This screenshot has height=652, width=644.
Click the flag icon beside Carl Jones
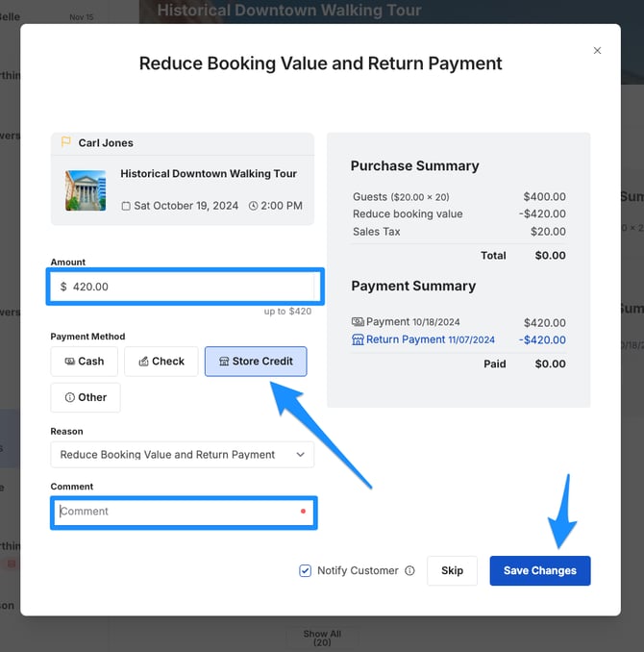65,142
